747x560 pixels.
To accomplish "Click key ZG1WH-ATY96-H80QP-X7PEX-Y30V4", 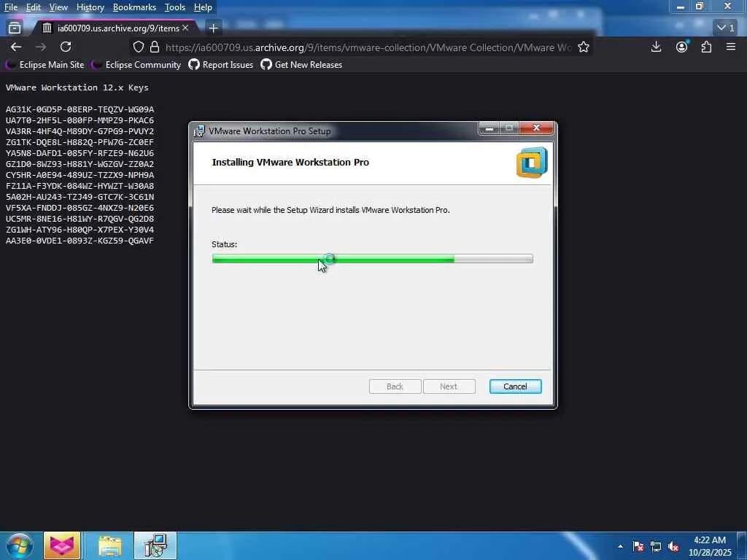I will pos(80,230).
